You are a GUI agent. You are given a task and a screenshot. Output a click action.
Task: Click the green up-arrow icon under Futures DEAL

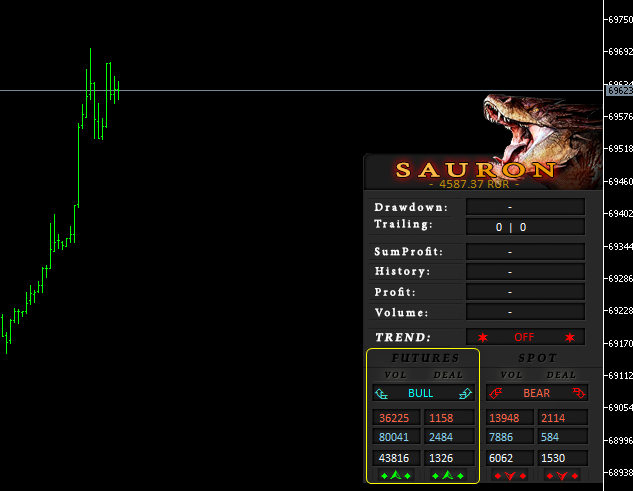(446, 475)
